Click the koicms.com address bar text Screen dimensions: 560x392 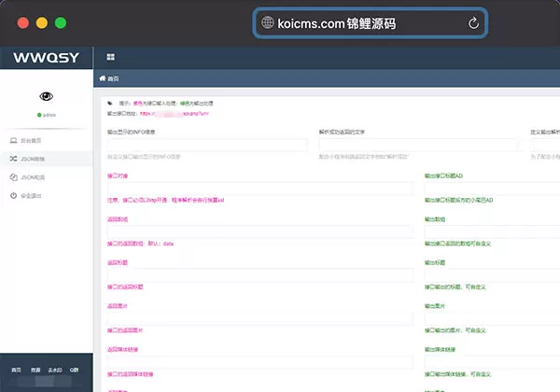click(x=336, y=23)
